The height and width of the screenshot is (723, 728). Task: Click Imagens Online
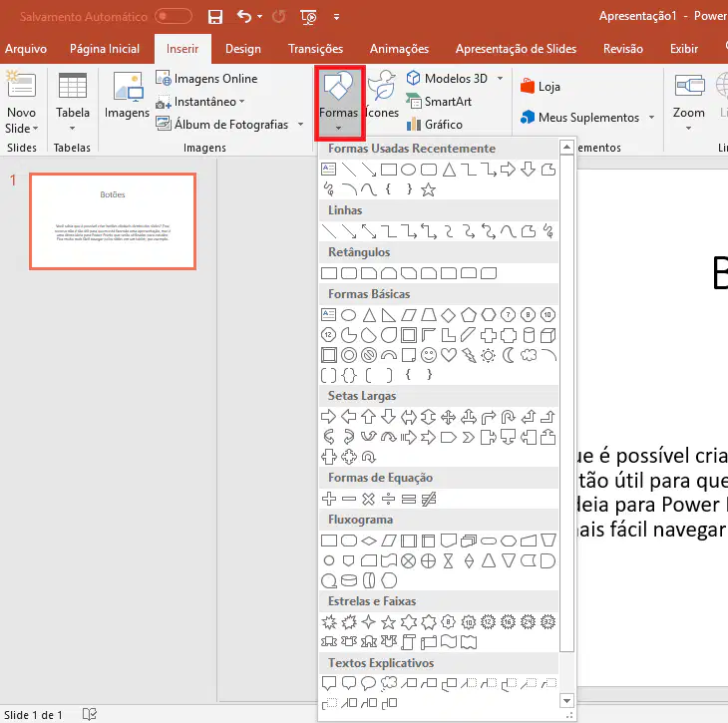click(x=206, y=79)
